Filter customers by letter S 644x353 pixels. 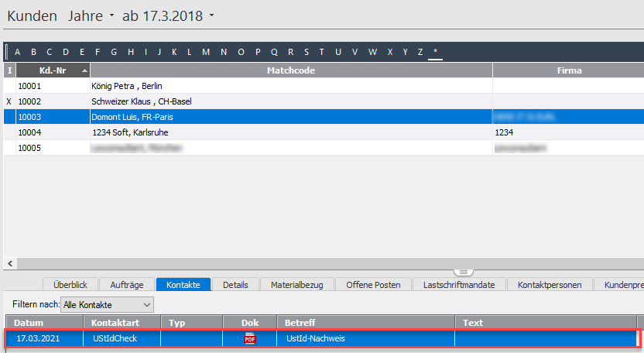(x=307, y=52)
